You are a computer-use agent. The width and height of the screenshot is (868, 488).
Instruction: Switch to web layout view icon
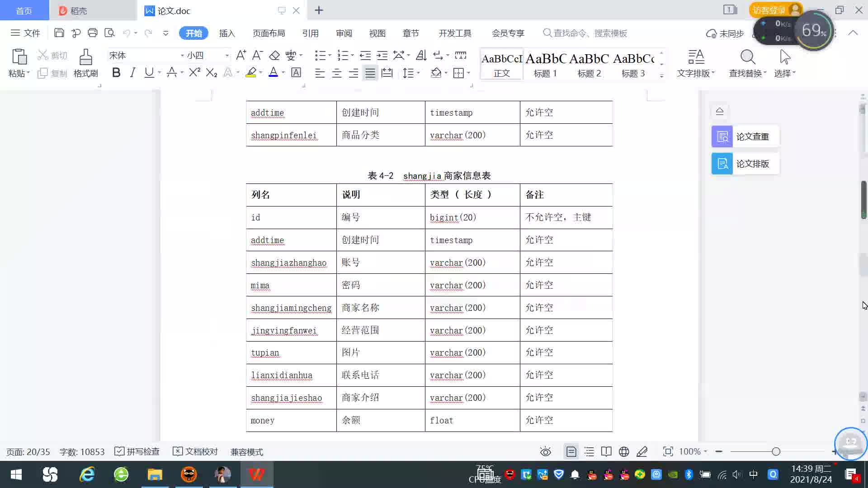click(624, 451)
